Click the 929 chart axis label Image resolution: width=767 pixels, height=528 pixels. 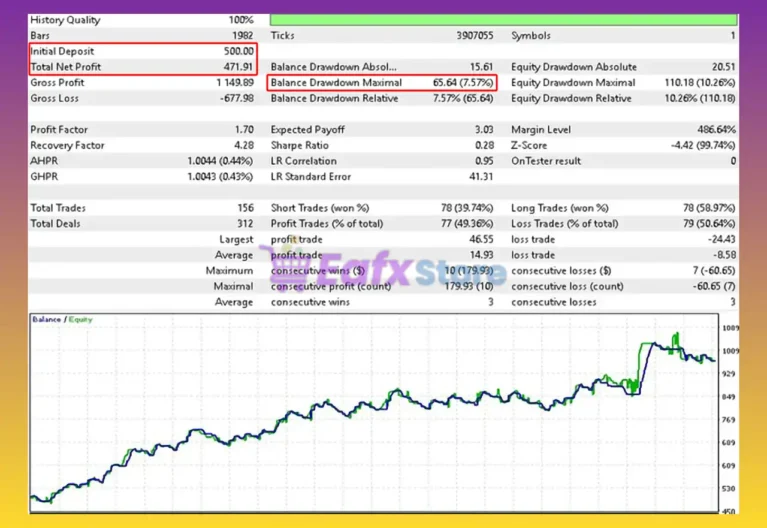728,374
